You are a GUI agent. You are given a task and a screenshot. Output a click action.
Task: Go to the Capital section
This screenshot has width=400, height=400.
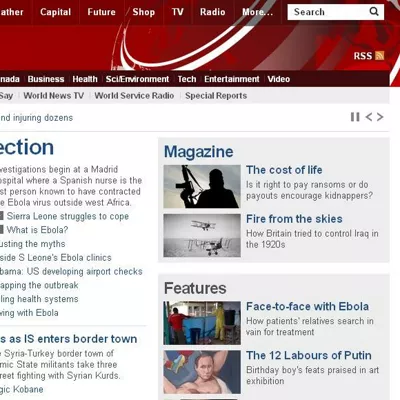coord(56,12)
